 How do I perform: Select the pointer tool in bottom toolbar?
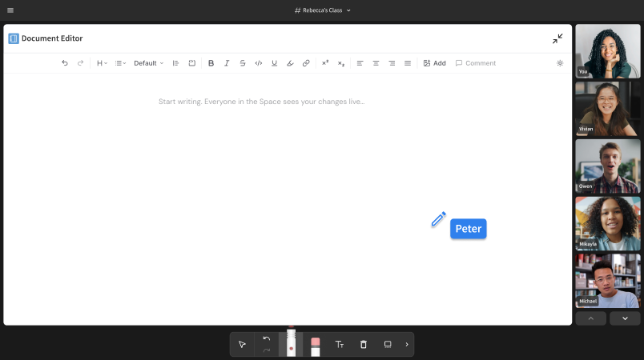pos(243,345)
